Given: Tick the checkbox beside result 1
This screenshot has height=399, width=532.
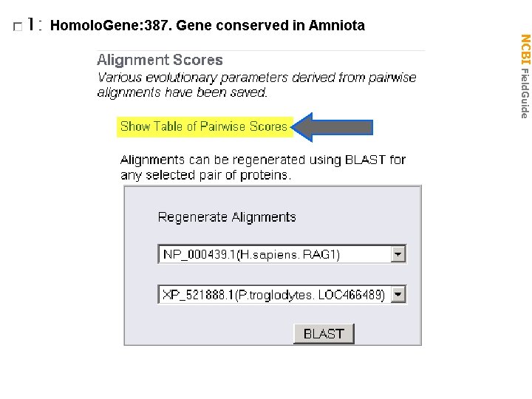Looking at the screenshot, I should [18, 27].
